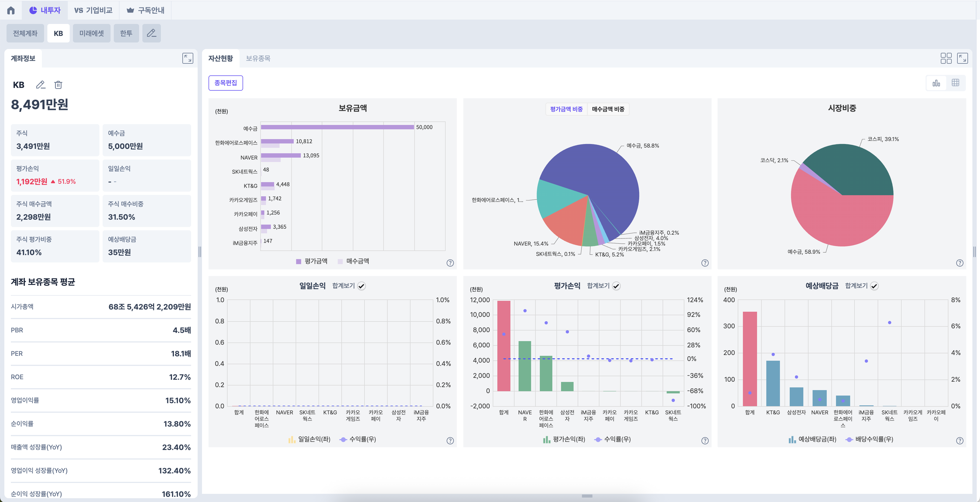
Task: Open the help icon on the 시장비중 chart
Action: [x=960, y=263]
